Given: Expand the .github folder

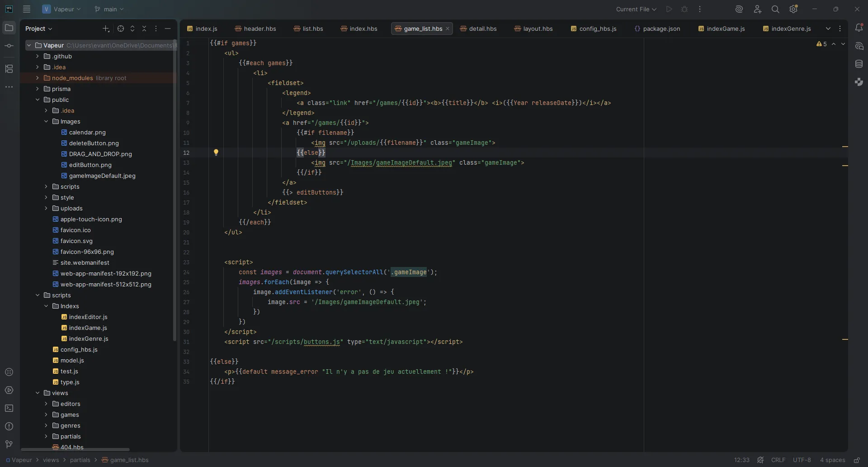Looking at the screenshot, I should point(38,56).
